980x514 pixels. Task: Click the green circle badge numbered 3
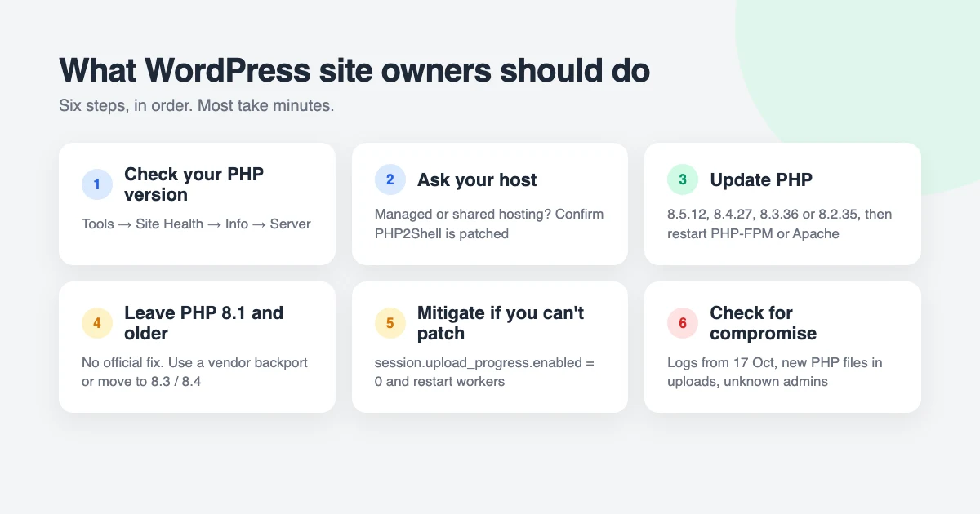[x=683, y=179]
